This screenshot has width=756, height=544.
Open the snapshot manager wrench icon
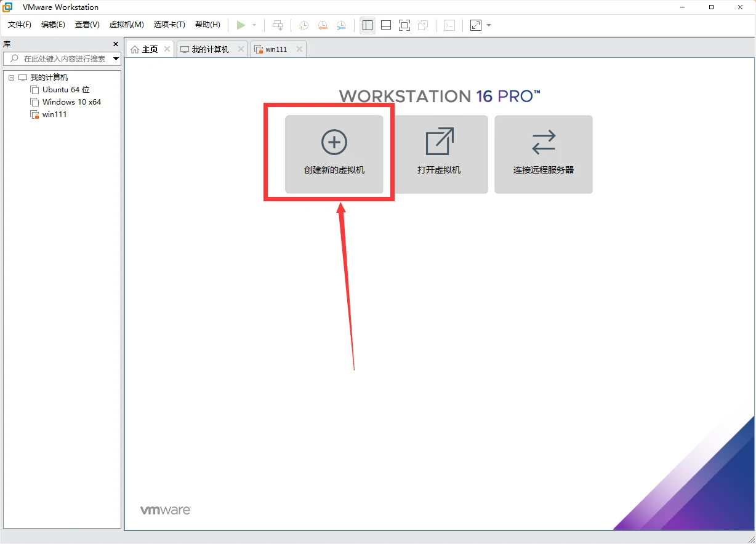[x=341, y=25]
